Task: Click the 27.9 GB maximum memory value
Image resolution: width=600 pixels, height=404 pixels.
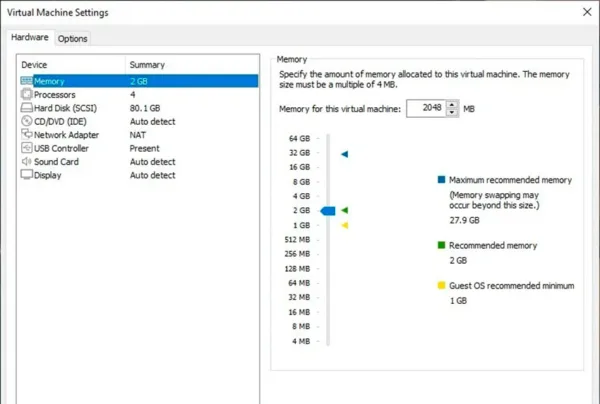Action: pos(464,220)
